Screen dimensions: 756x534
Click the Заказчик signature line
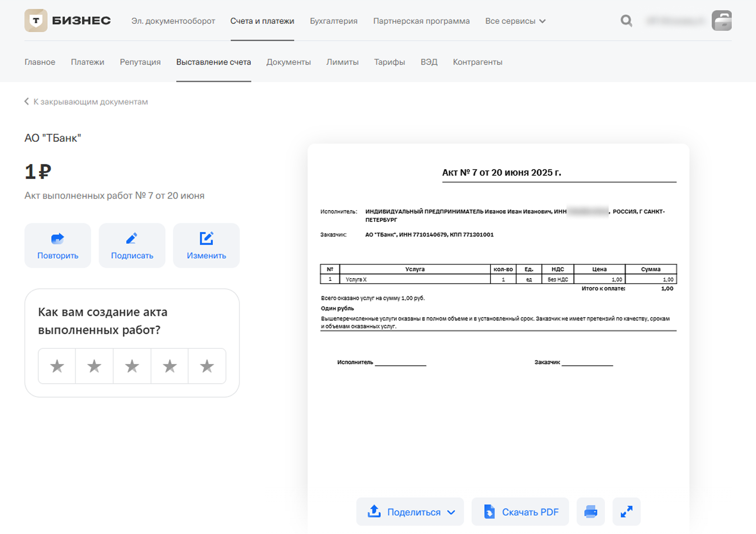(574, 363)
